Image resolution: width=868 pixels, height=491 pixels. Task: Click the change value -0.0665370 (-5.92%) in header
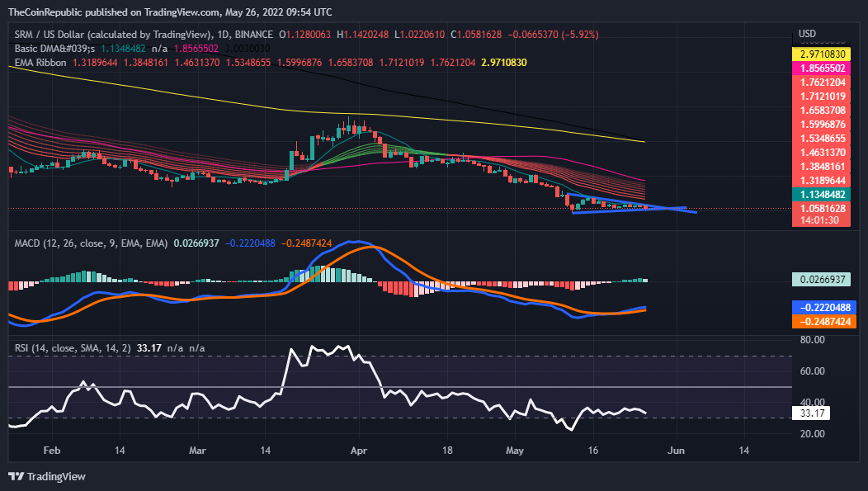554,35
